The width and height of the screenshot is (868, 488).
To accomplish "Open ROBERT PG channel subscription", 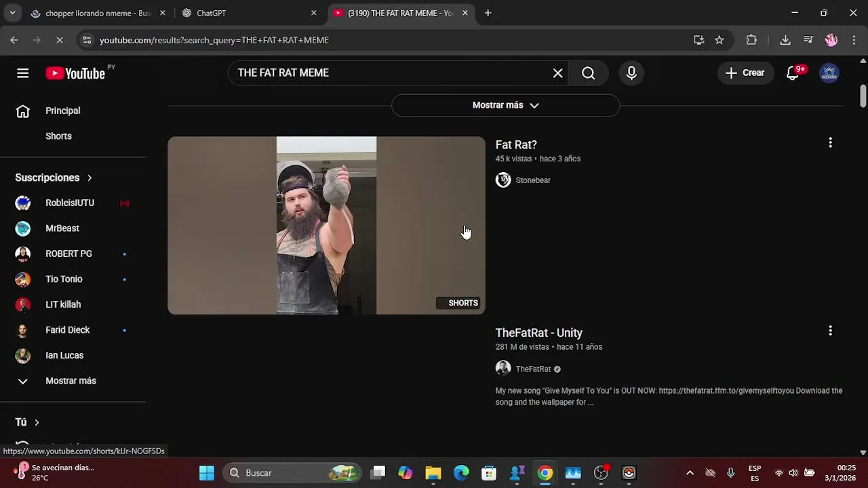I will pos(73,253).
